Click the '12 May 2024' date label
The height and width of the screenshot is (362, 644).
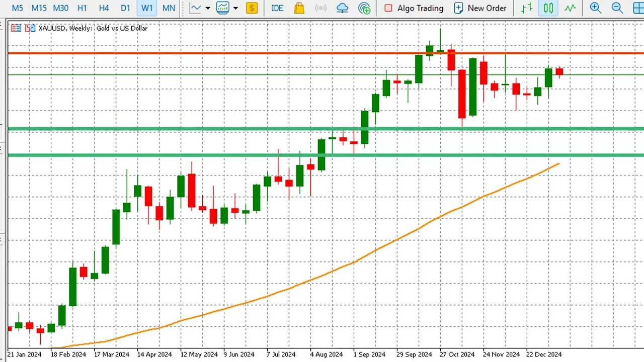[x=198, y=354]
